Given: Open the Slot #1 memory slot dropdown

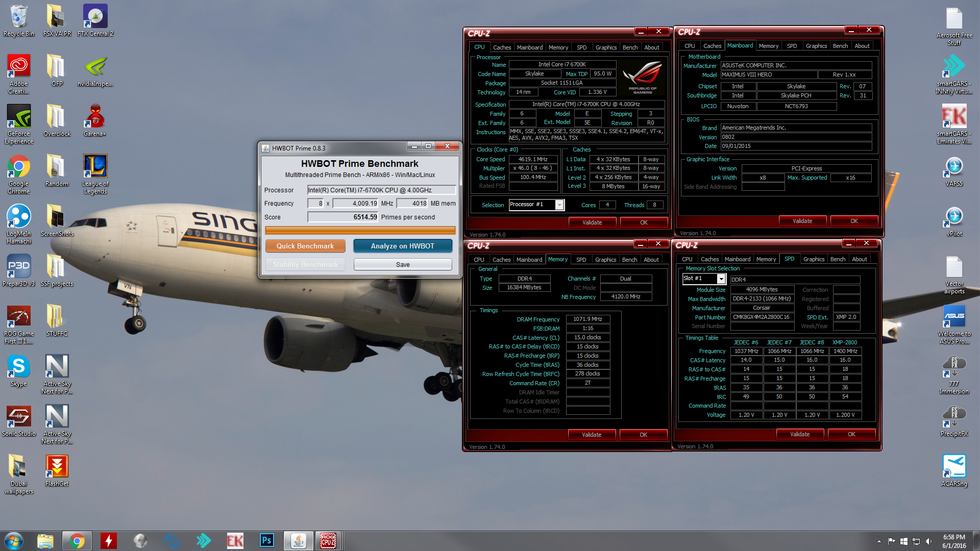Looking at the screenshot, I should [721, 279].
